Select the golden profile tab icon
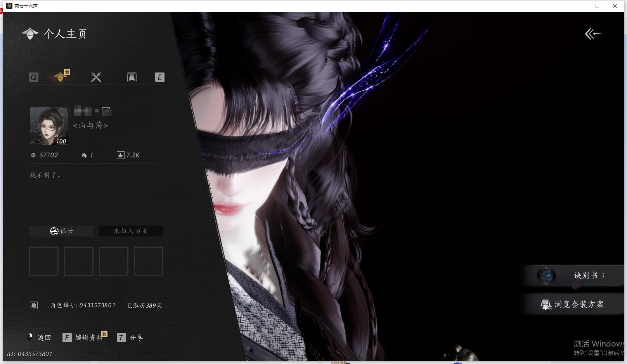Screen dimensions: 627x364 60,77
